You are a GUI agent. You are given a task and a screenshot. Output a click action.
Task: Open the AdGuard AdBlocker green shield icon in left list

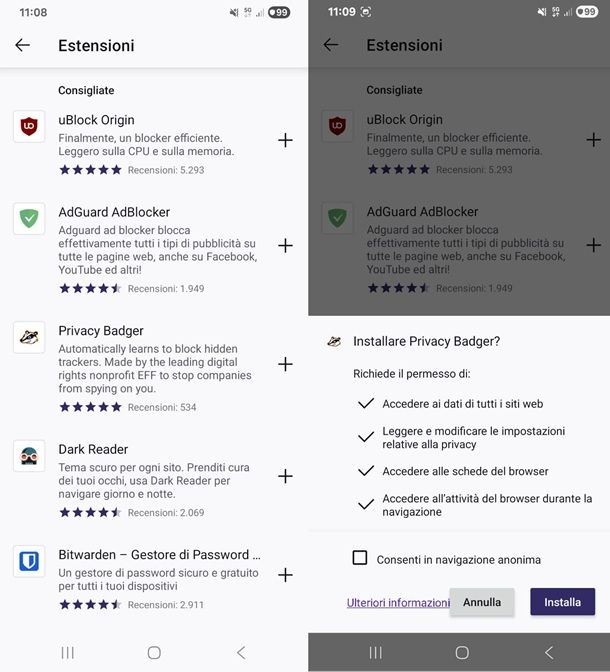[x=29, y=218]
